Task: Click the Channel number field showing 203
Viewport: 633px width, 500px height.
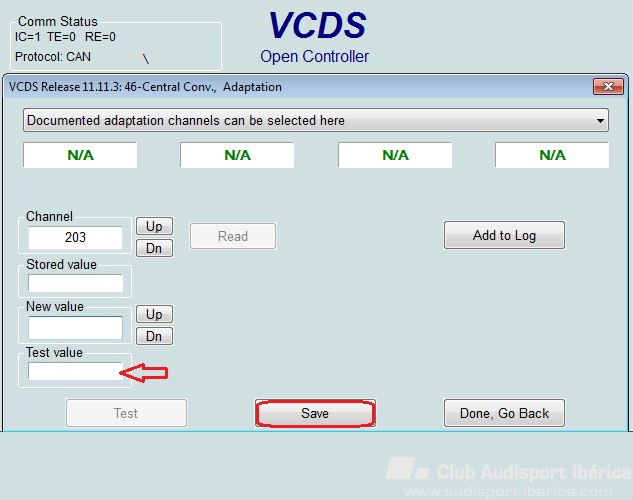Action: tap(75, 237)
